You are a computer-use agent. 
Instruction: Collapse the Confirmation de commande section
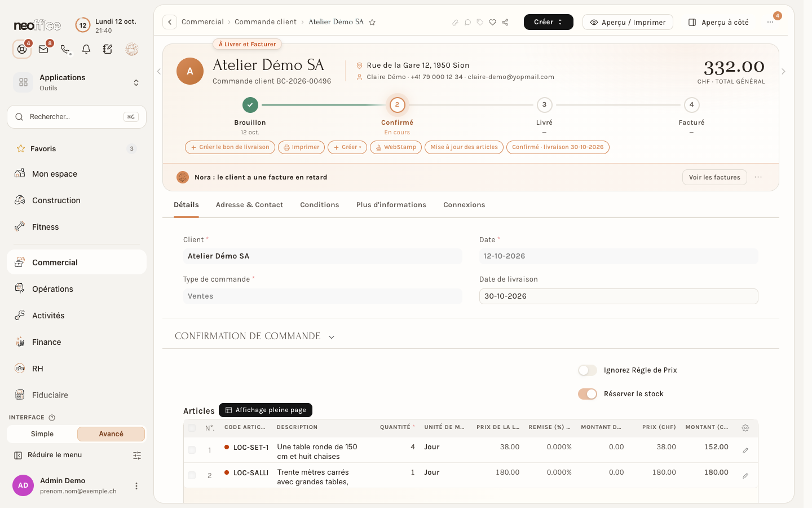332,337
